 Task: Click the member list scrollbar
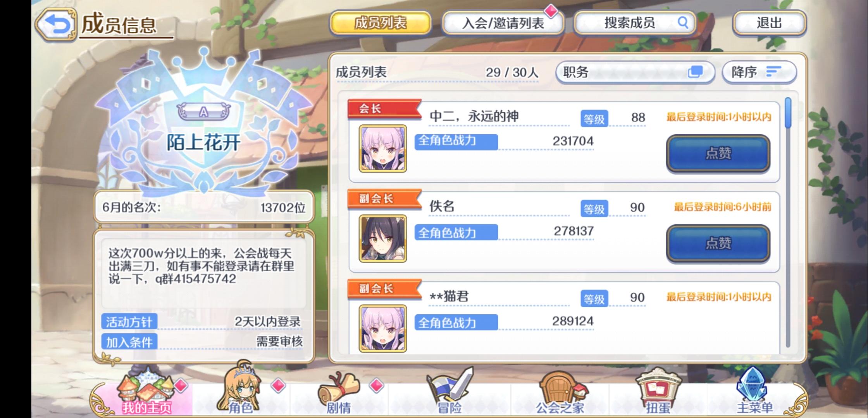coord(788,223)
